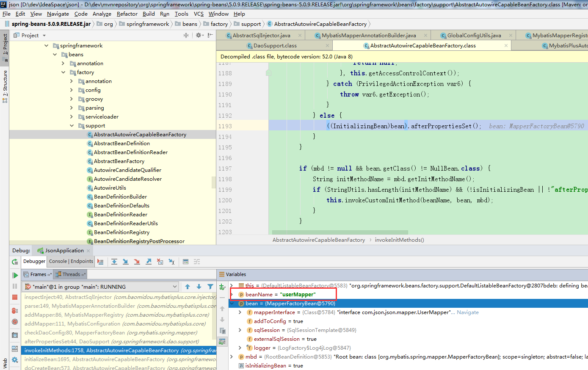Click Duplicate Watch copy icon

coord(222,331)
